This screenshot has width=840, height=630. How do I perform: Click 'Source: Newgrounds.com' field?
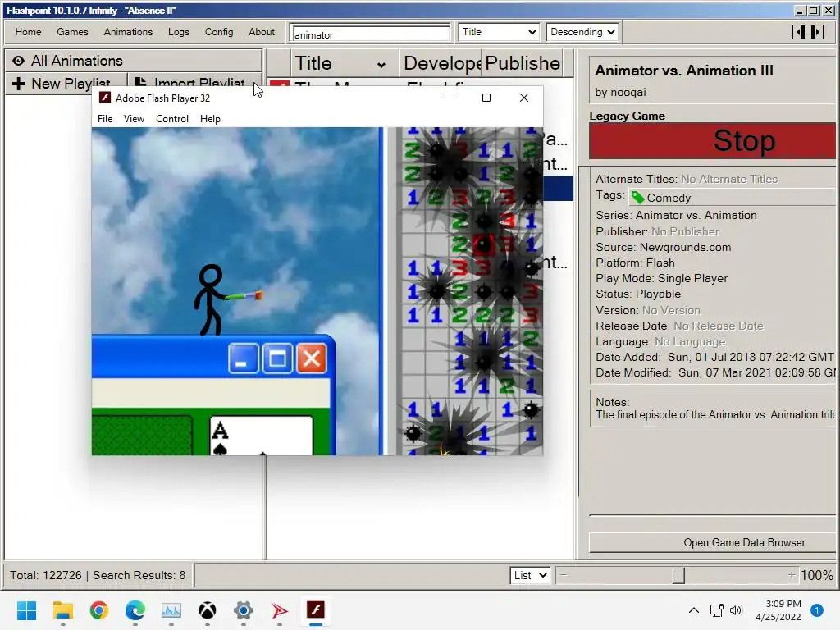pyautogui.click(x=663, y=248)
